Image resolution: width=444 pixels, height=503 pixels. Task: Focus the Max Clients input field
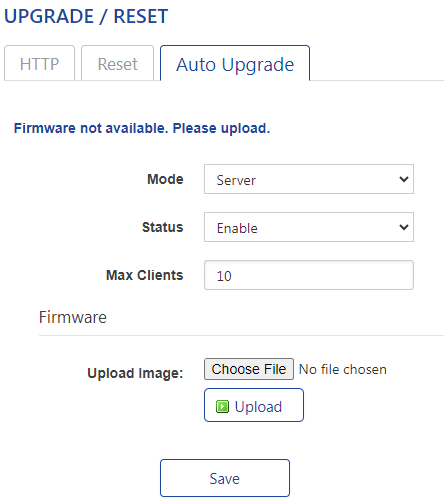(x=309, y=275)
